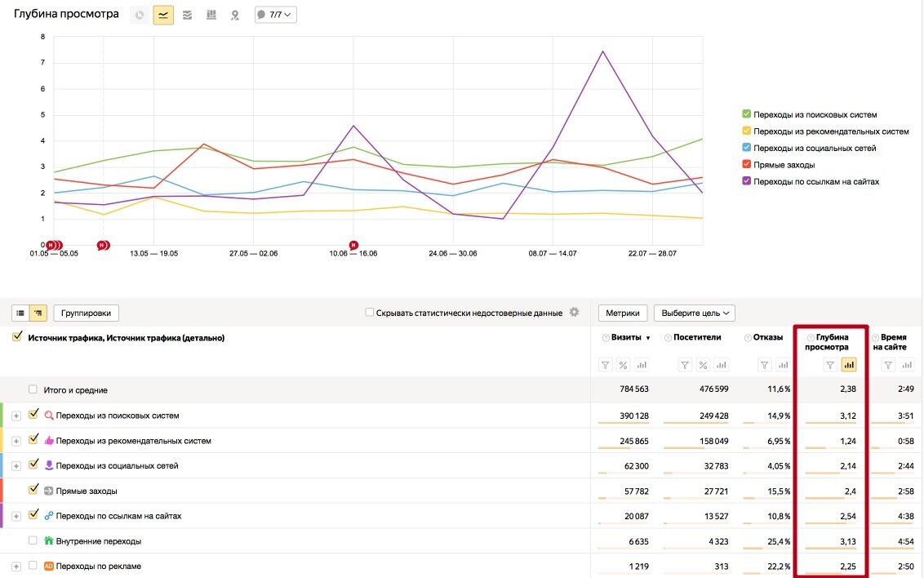Open the 7/7 annotations dropdown
The image size is (924, 578).
tap(275, 15)
